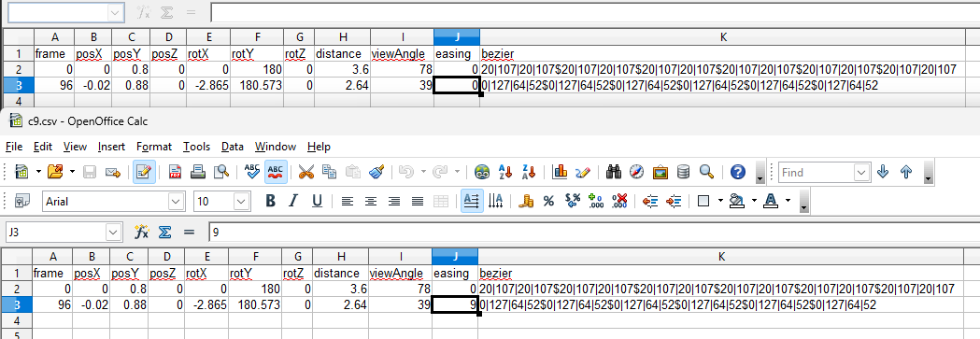Screen dimensions: 980x339
Task: Open the Edit menu
Action: coord(43,147)
